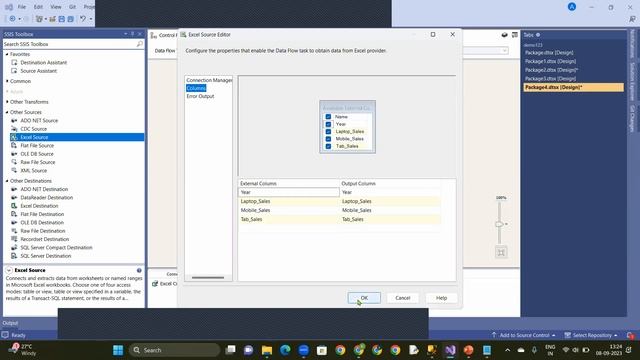The height and width of the screenshot is (360, 640).
Task: Select ADO NET Destination item
Action: [x=44, y=189]
